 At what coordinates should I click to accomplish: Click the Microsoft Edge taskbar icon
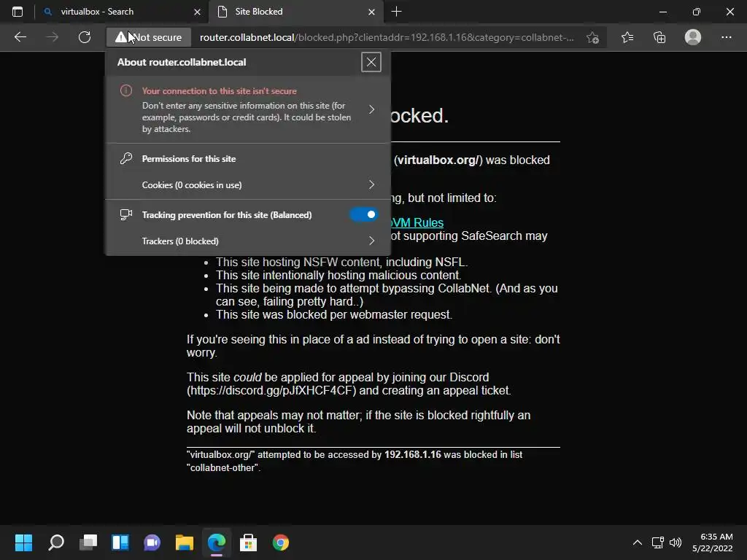click(x=216, y=542)
